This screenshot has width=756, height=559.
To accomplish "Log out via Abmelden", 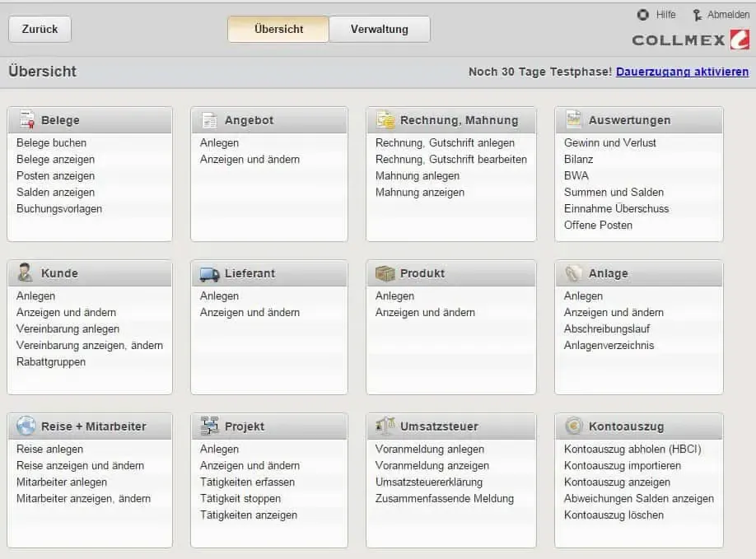I will (x=728, y=15).
